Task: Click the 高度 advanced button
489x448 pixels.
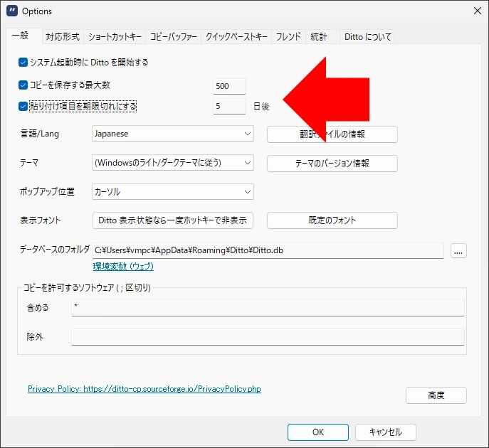Action: (x=436, y=395)
